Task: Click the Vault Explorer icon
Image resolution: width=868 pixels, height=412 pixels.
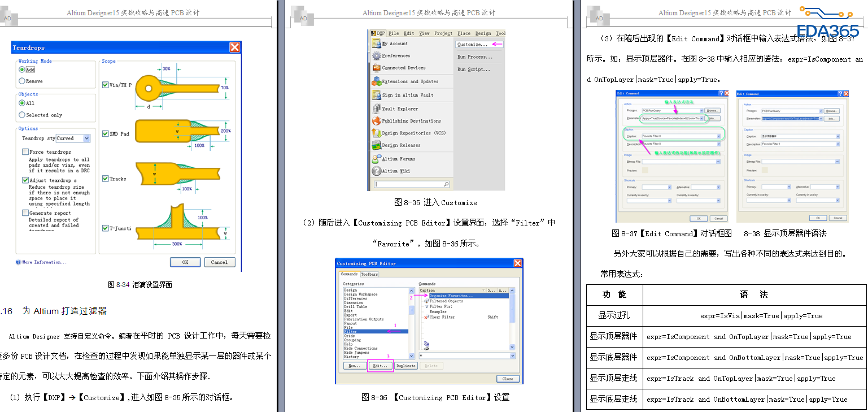Action: coord(376,109)
